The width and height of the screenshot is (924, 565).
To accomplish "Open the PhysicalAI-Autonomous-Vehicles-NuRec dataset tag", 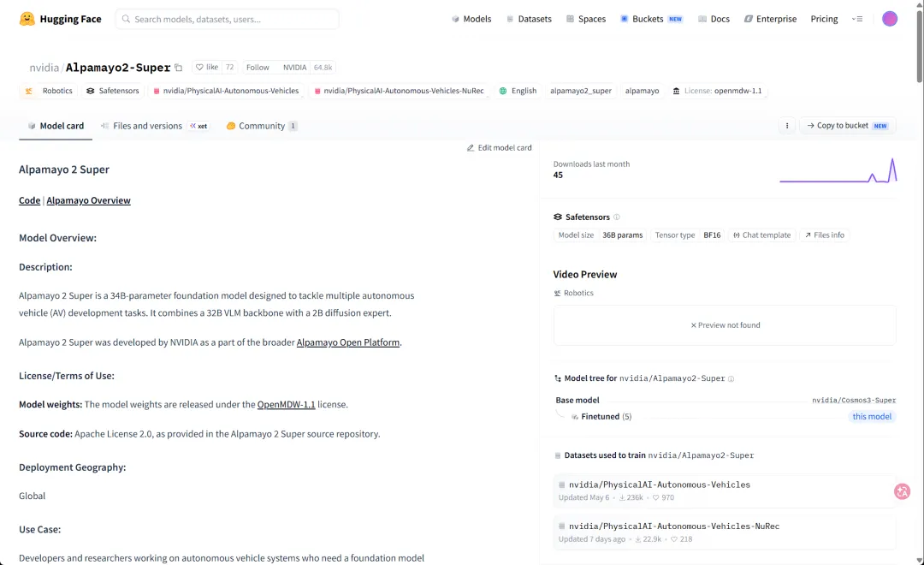I will [x=399, y=91].
